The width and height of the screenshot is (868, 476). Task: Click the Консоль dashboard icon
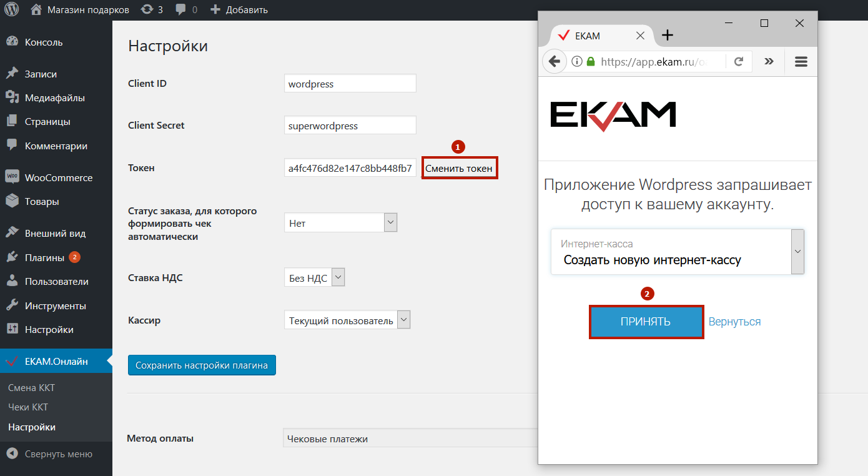12,42
